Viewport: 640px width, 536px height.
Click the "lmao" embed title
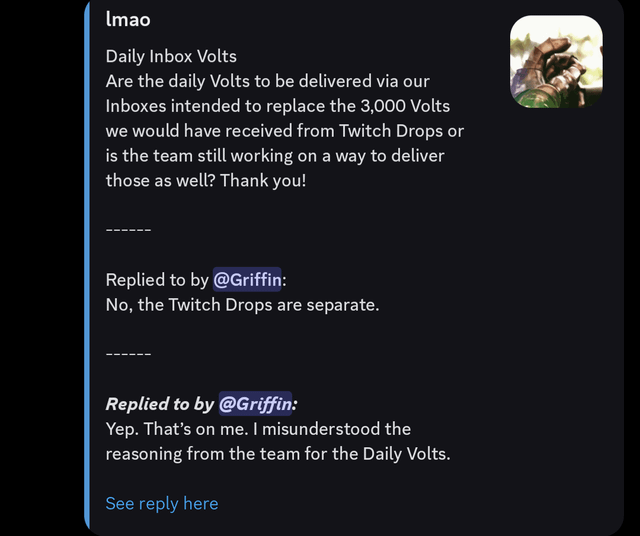(x=128, y=19)
